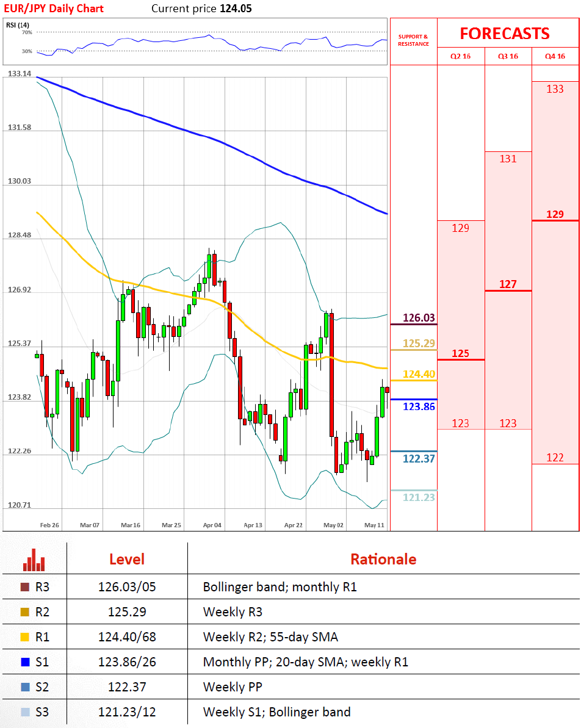Click the Feb 26 date axis label
This screenshot has width=581, height=728.
[49, 525]
